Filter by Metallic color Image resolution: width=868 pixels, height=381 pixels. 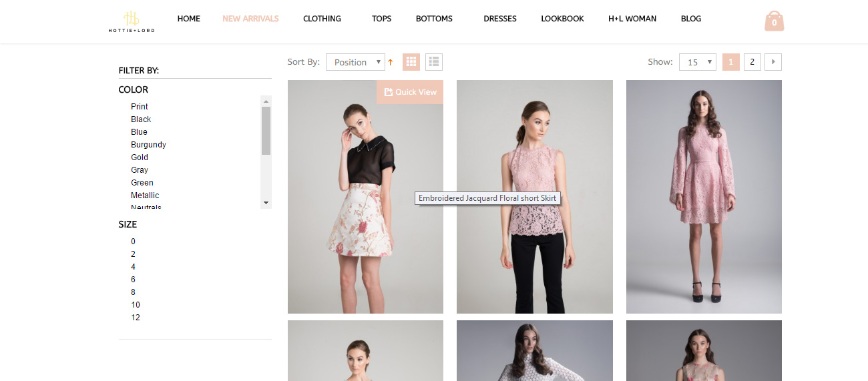pos(145,196)
